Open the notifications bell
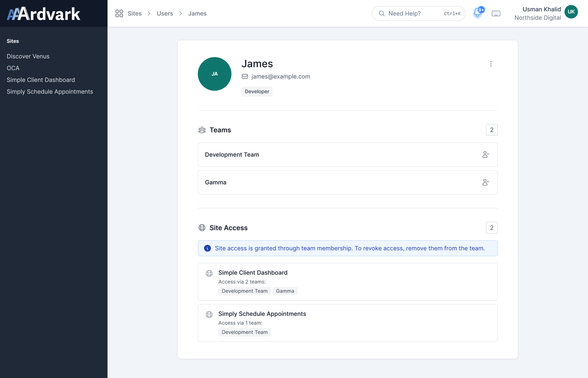This screenshot has height=378, width=588. (478, 13)
